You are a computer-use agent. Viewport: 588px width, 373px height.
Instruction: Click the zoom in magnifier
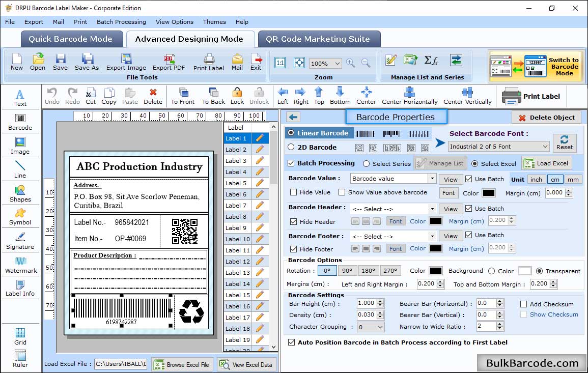pos(351,63)
